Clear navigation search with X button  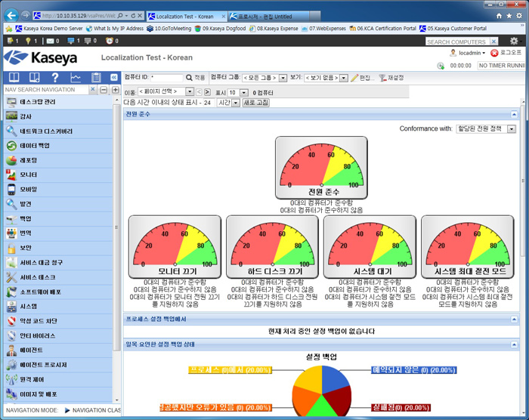point(93,89)
